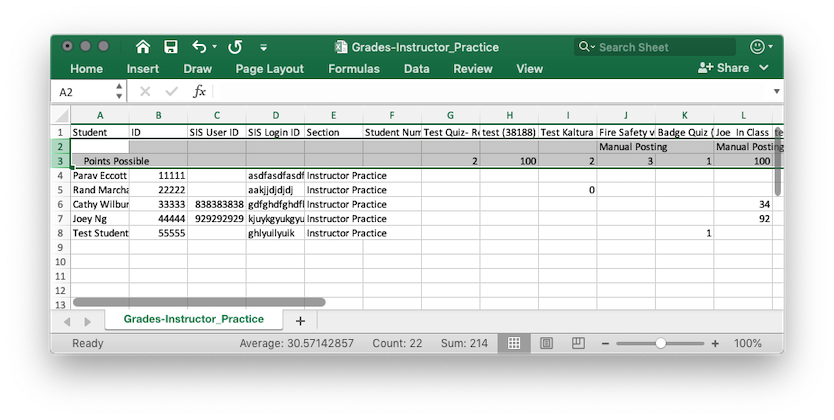
Task: Click the Search Sheet field
Action: [x=655, y=47]
